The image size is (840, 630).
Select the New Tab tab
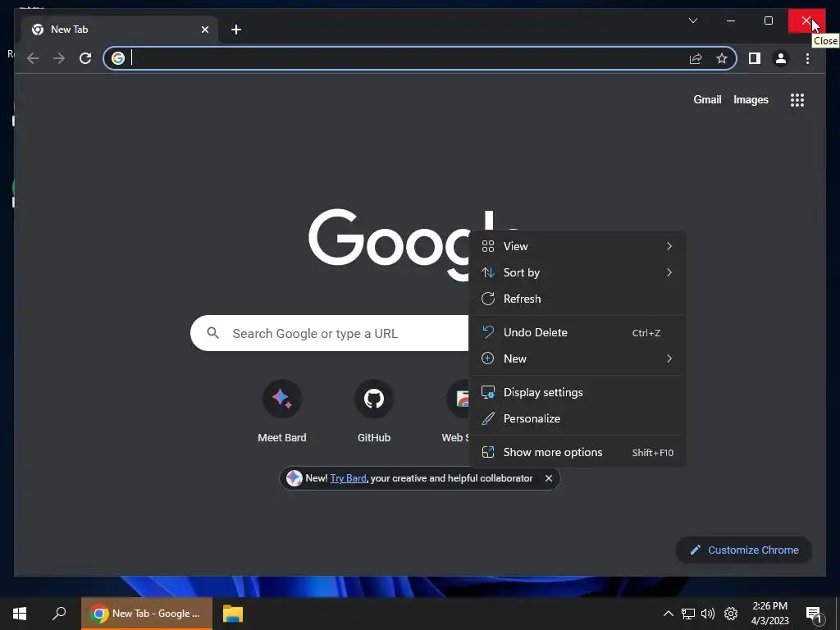tap(120, 30)
